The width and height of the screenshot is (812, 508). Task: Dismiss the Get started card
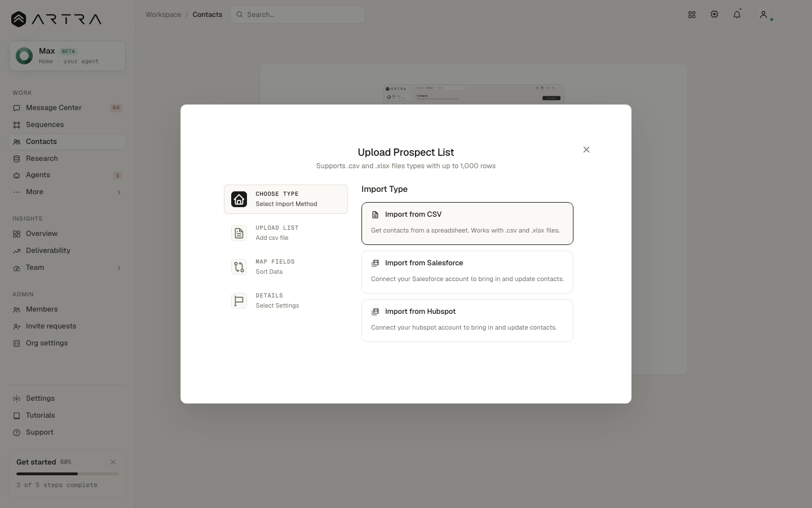113,462
